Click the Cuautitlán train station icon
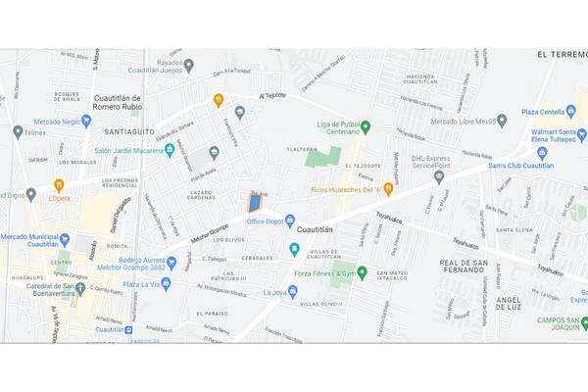This screenshot has height=392, width=588. [x=128, y=330]
